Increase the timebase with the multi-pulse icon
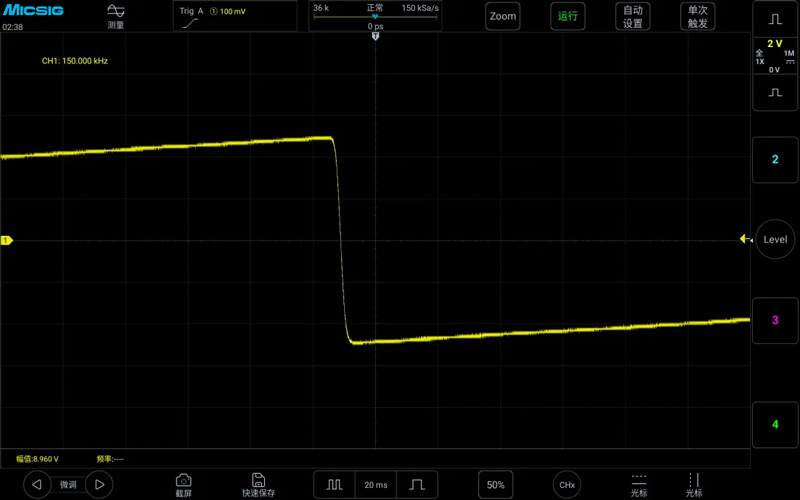The height and width of the screenshot is (500, 800). [x=334, y=485]
